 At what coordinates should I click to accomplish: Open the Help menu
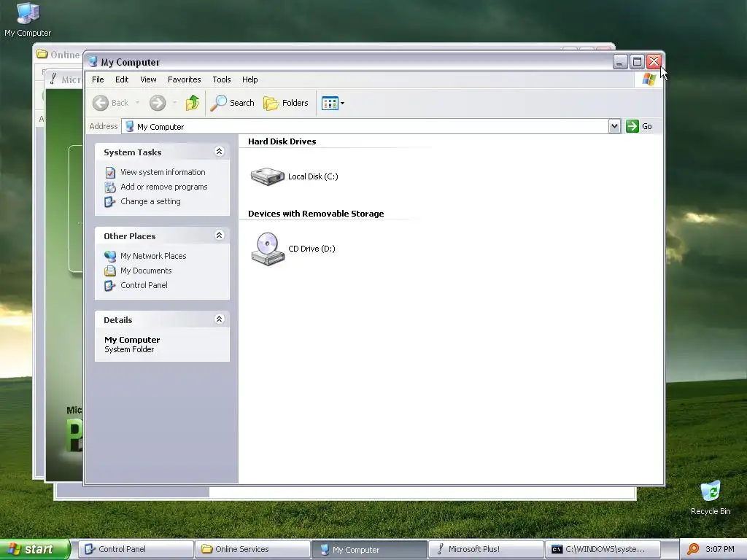249,79
